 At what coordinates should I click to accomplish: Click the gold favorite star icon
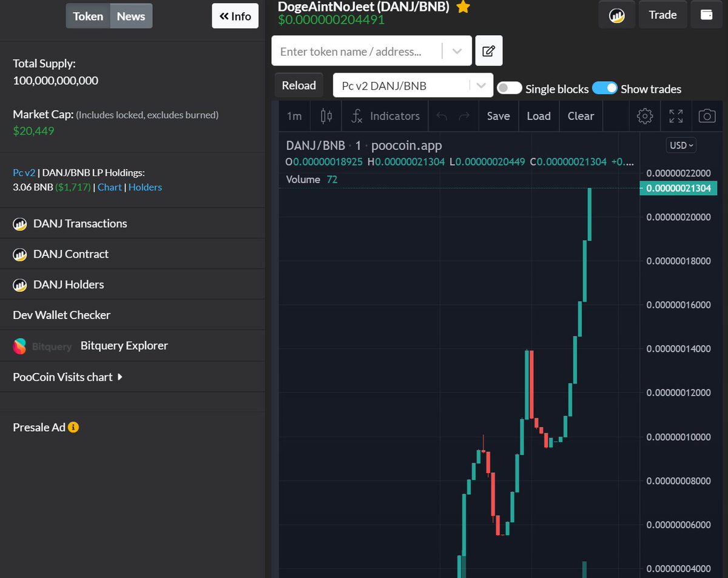pos(463,7)
